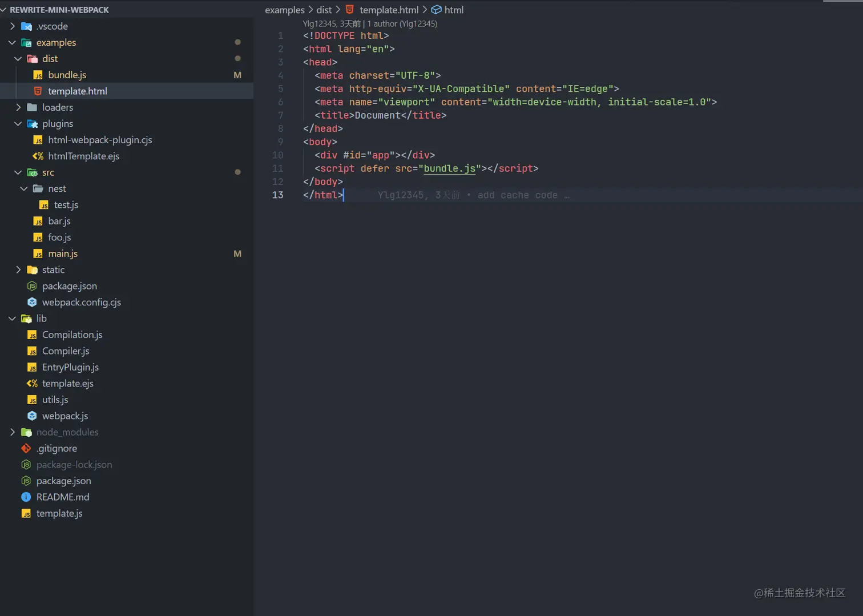This screenshot has height=616, width=863.
Task: Click the closing head tag on line 8
Action: [x=323, y=128]
